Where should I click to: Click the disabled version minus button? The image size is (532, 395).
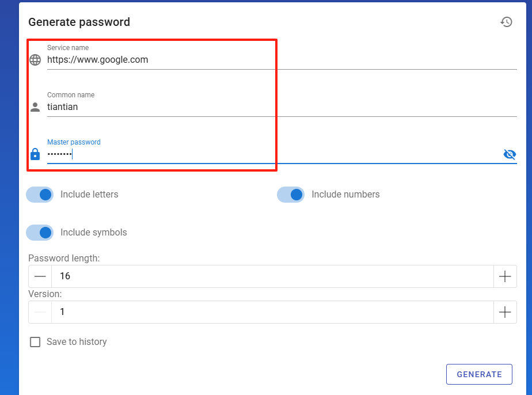[x=40, y=312]
